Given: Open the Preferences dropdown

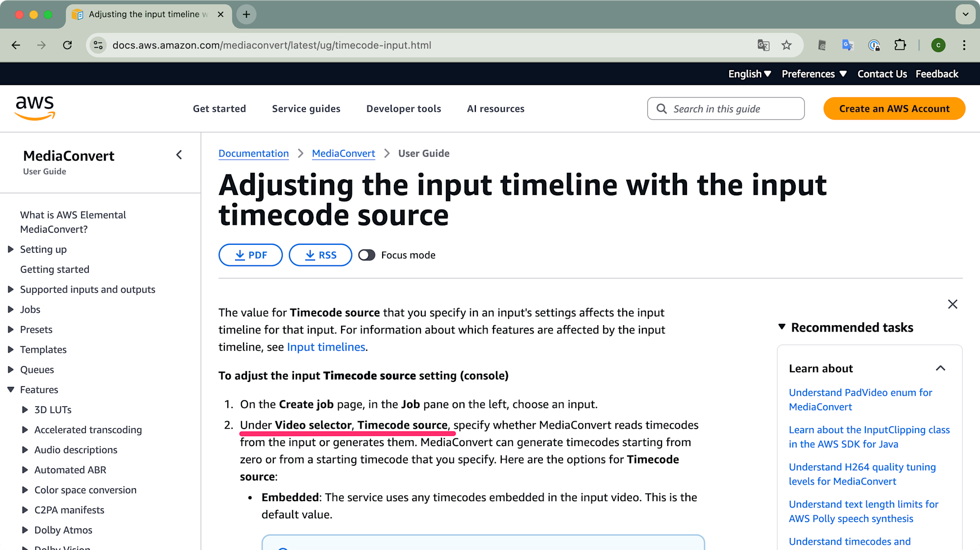Looking at the screenshot, I should click(x=814, y=74).
